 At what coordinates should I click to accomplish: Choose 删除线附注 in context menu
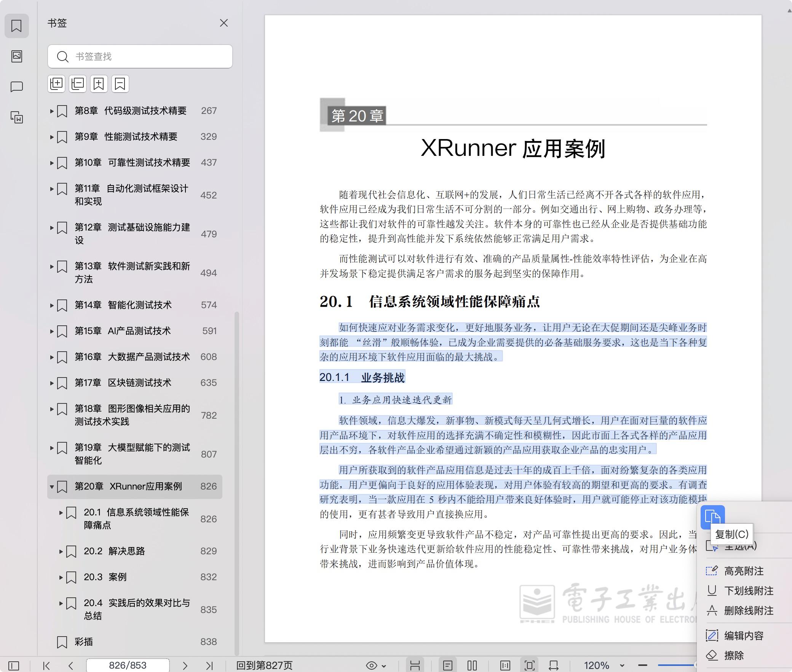tap(748, 611)
